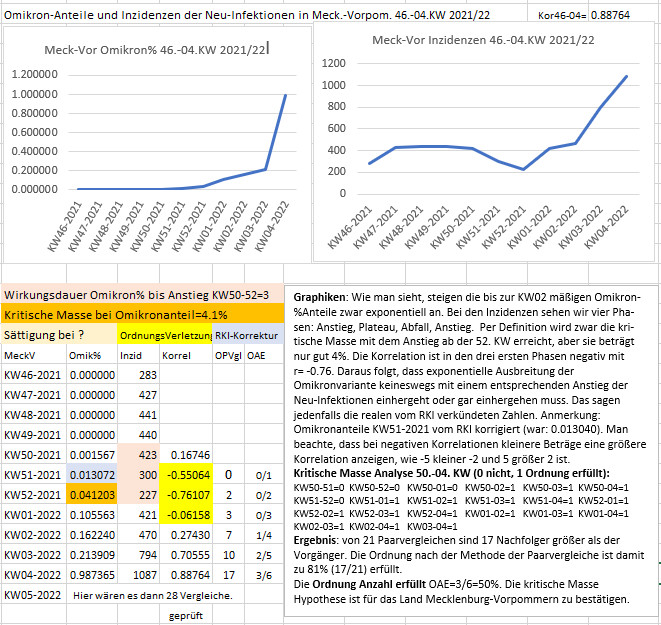The width and height of the screenshot is (661, 625).
Task: Select the yellow 'OrdnungsVerletzung' cell
Action: (x=165, y=335)
